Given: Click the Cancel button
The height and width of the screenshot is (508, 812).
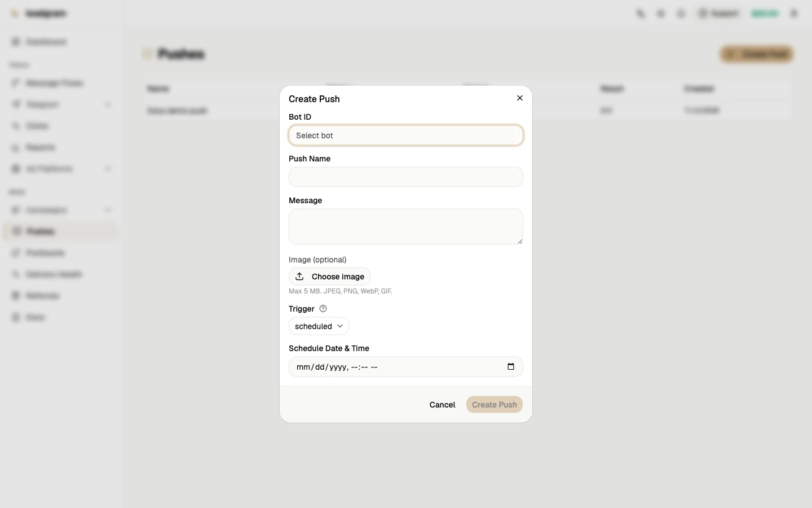Looking at the screenshot, I should point(442,405).
